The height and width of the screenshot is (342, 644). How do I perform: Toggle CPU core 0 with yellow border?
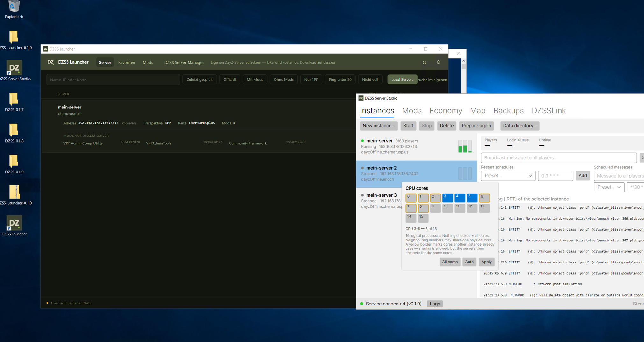pyautogui.click(x=411, y=198)
